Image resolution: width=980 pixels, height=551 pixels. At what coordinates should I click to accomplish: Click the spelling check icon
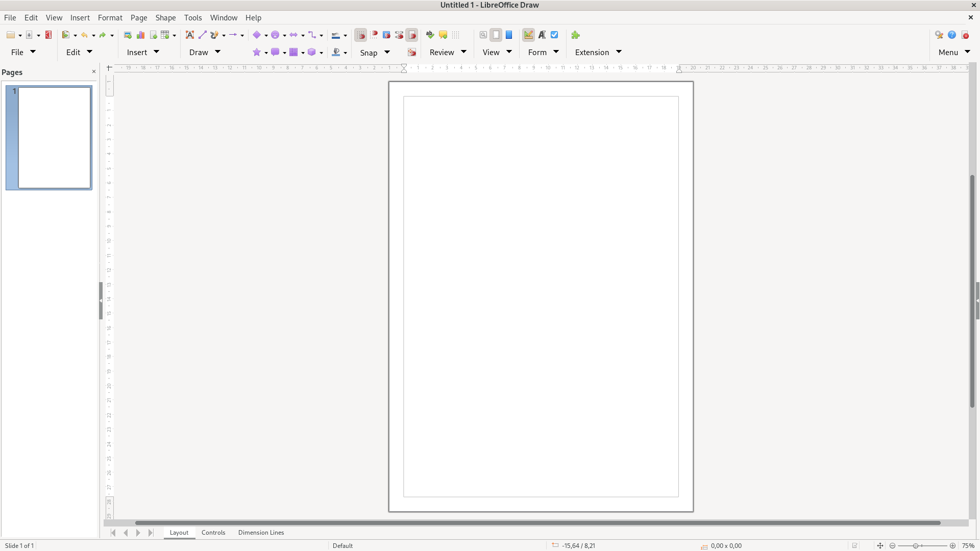click(430, 35)
